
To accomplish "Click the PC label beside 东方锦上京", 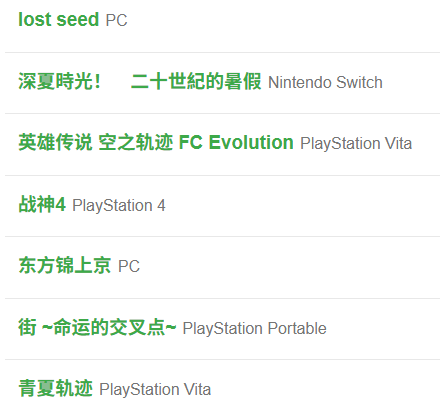I will click(129, 266).
